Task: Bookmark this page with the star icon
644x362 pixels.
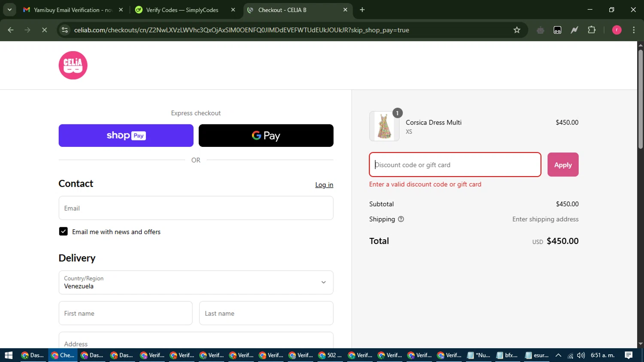Action: point(517,30)
